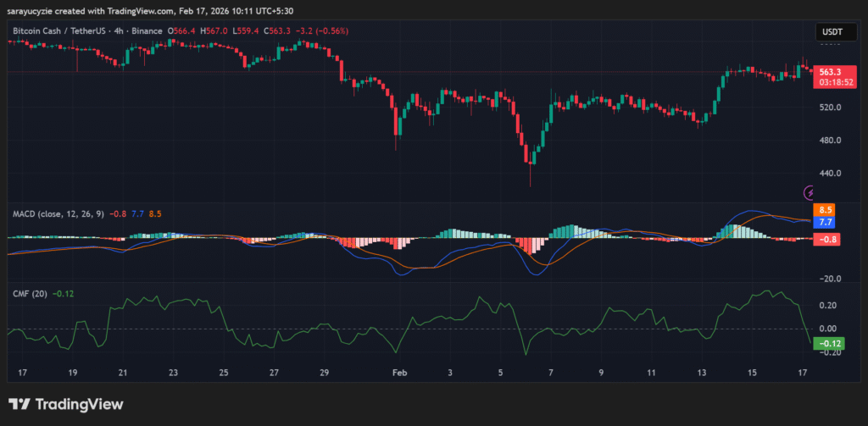Click the Feb label on time axis

400,372
